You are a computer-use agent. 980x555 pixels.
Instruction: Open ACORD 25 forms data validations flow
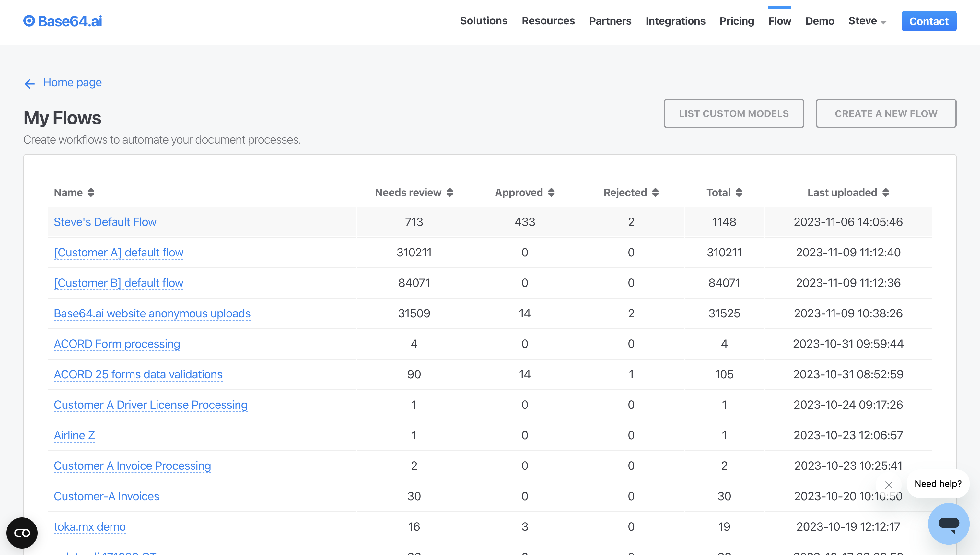138,374
